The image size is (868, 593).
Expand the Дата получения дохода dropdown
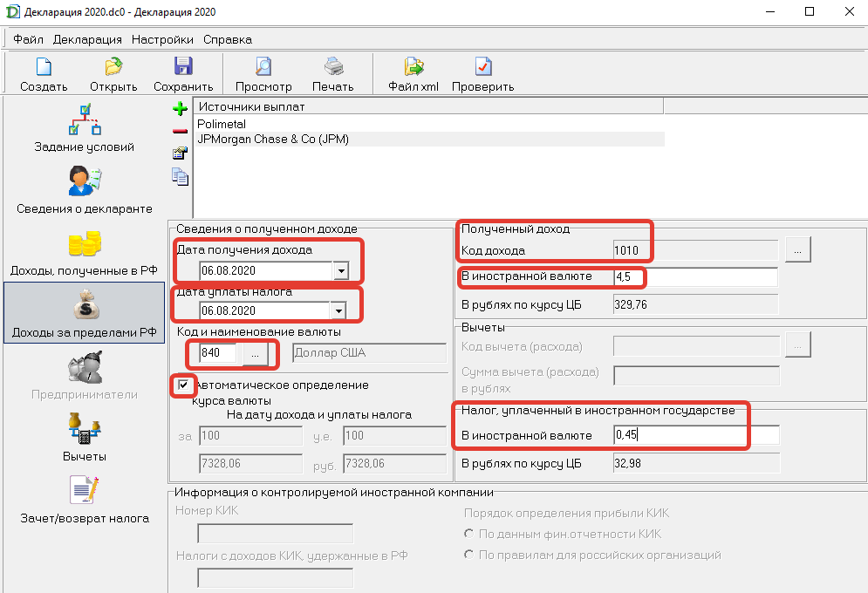coord(341,270)
